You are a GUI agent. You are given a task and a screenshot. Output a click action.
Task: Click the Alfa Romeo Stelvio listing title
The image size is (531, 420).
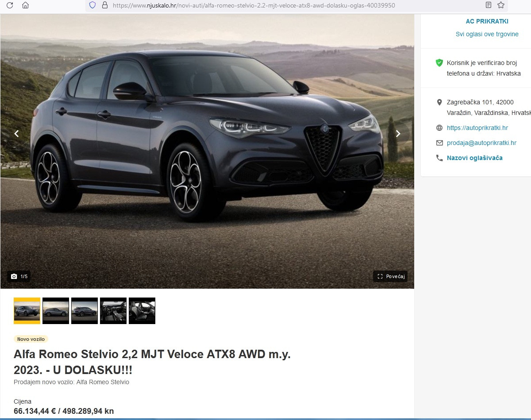[x=152, y=362]
